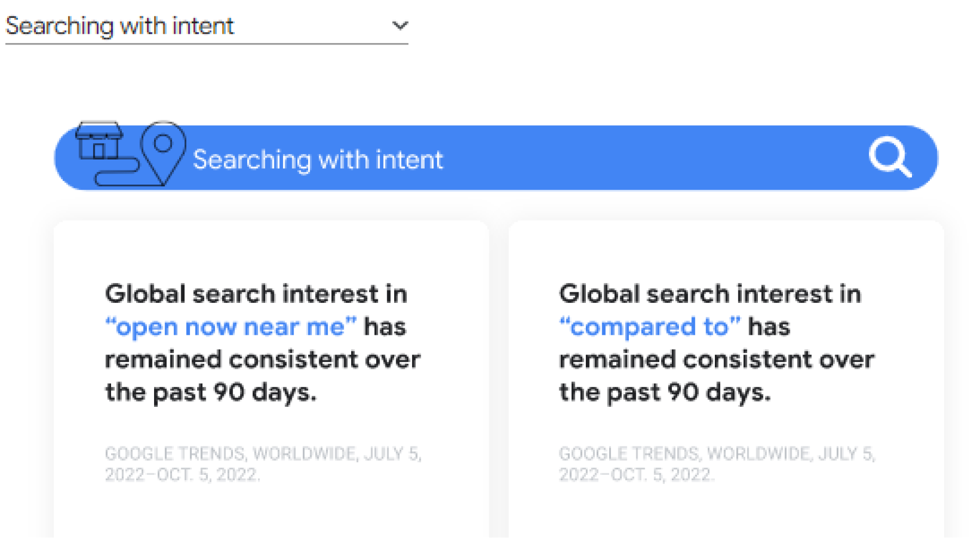980x538 pixels.
Task: Click "remained consistent over" text in the right card
Action: [716, 359]
